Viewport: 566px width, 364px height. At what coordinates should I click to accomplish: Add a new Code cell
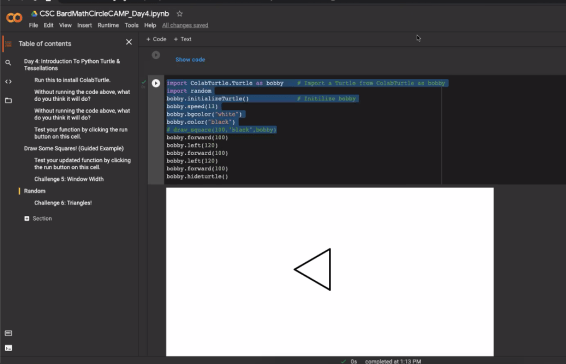coord(156,39)
